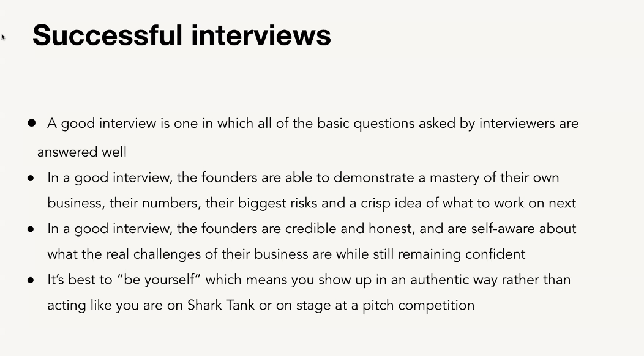This screenshot has height=356, width=644.
Task: Click the mouse cursor arrow near the title
Action: click(3, 37)
